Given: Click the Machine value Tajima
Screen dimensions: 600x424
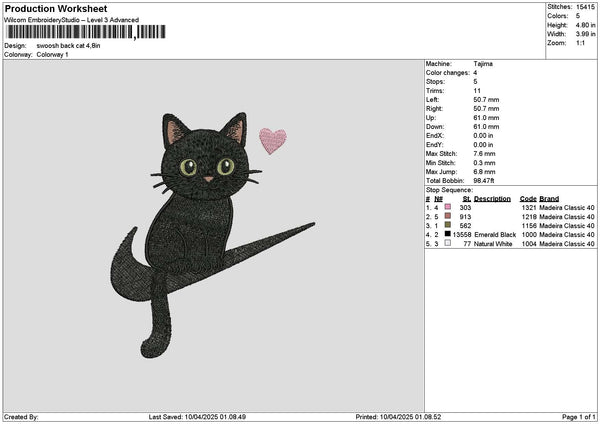Looking at the screenshot, I should [x=483, y=64].
